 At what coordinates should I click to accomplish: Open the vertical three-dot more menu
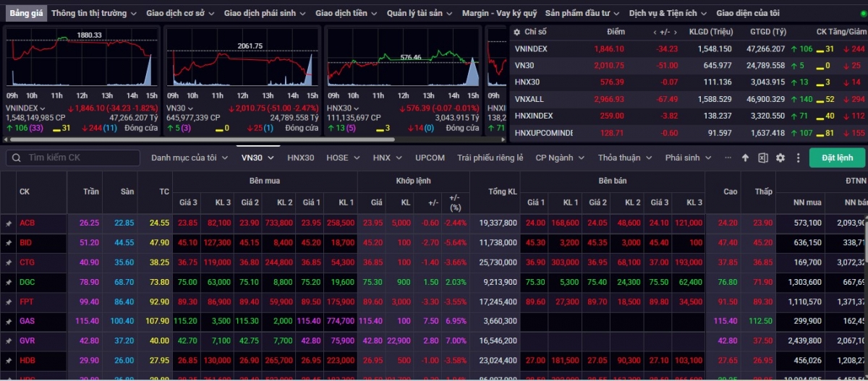798,158
